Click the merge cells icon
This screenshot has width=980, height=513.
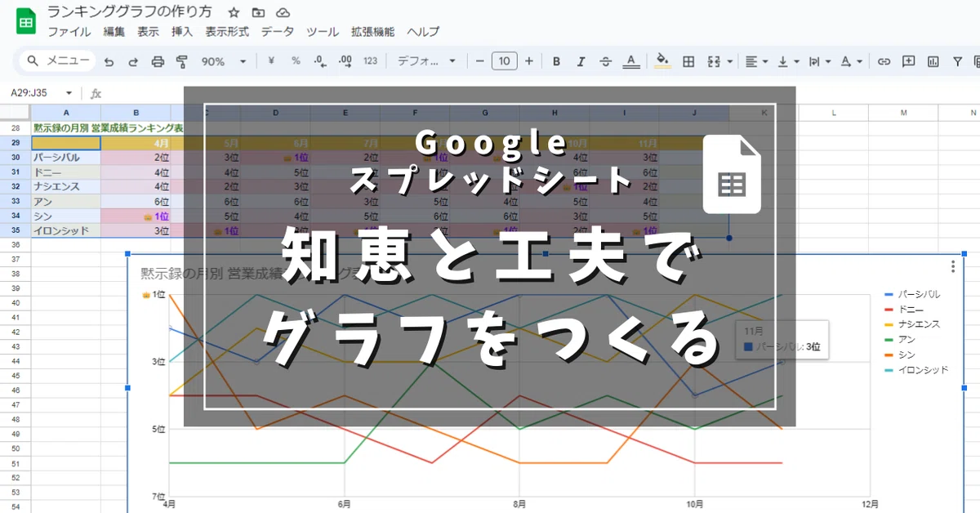click(713, 61)
